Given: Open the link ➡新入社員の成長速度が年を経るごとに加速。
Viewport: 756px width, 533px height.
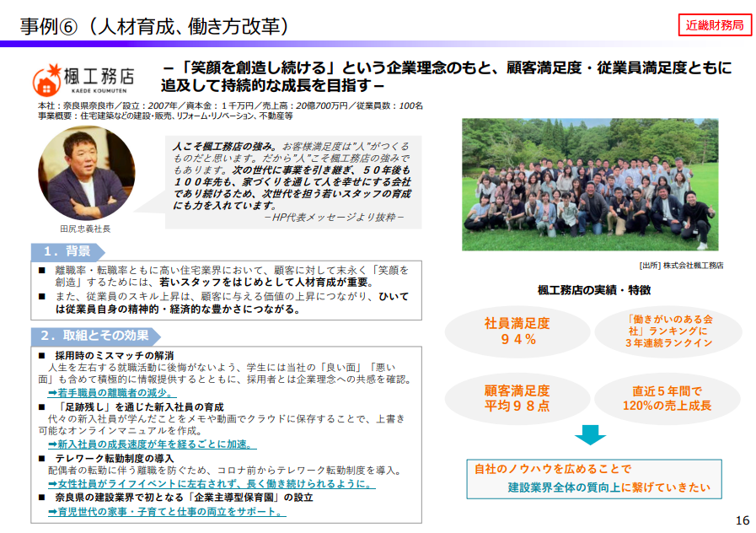Looking at the screenshot, I should coord(153,444).
